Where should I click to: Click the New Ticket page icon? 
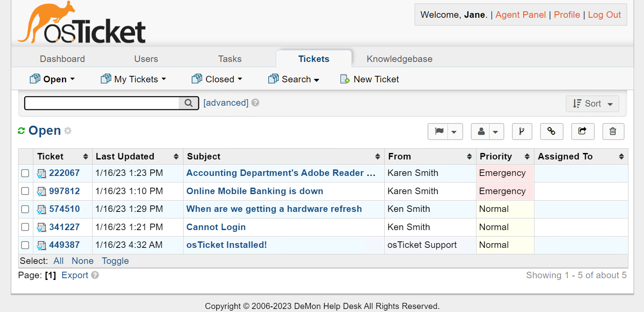tap(345, 79)
